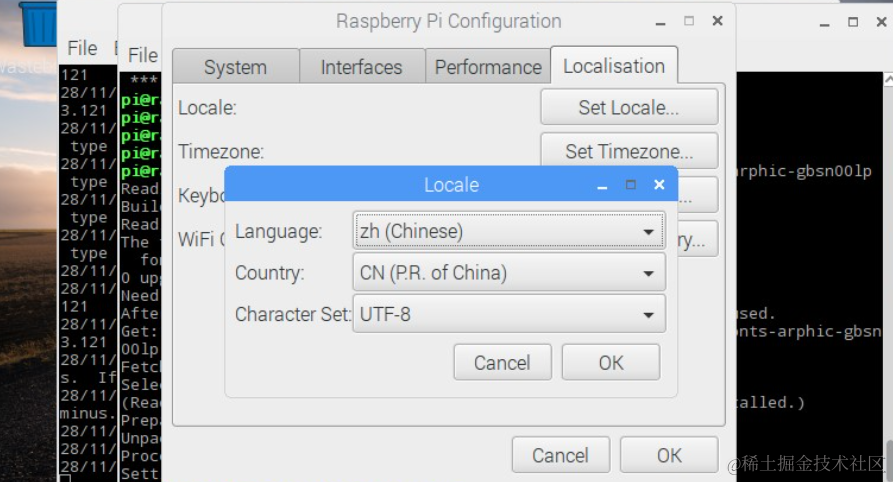Image resolution: width=893 pixels, height=482 pixels.
Task: Click the Raspberry Pi Configuration title text
Action: tap(448, 21)
